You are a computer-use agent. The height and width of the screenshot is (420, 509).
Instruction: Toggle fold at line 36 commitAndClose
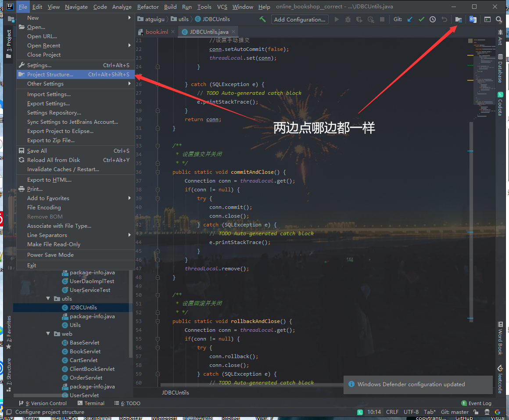158,172
